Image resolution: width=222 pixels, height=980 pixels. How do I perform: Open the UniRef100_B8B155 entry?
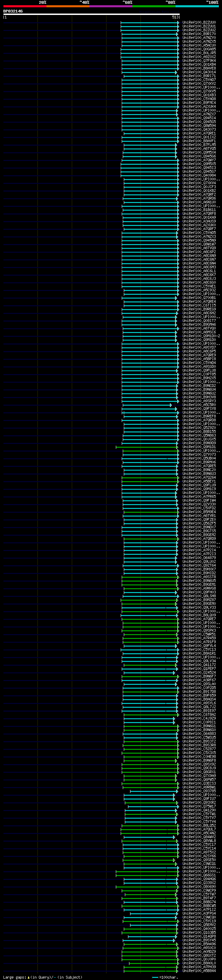tap(199, 431)
